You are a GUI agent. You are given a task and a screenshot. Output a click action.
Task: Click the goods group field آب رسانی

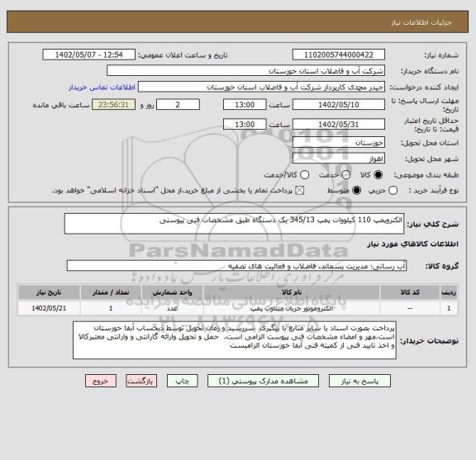(236, 266)
